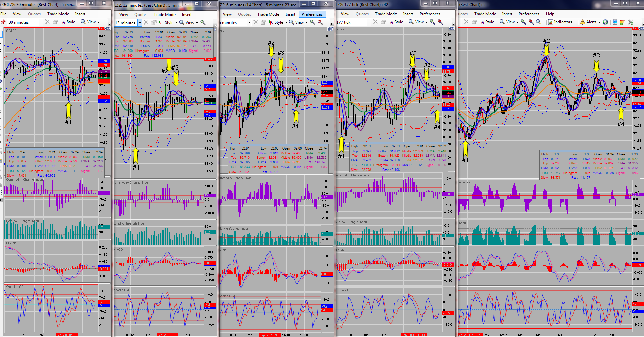This screenshot has height=337, width=644.
Task: Click zoom in magnifier in 12 minutes chart toolbar
Action: click(203, 23)
